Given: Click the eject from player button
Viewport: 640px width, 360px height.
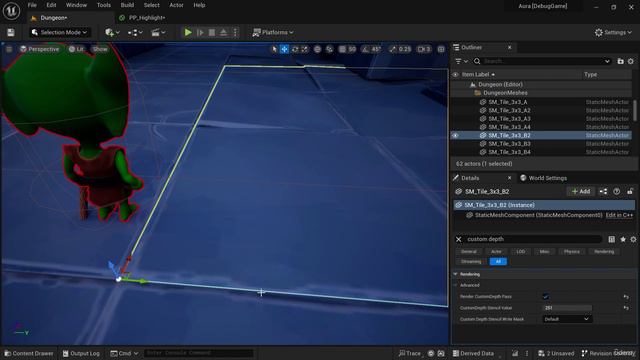Looking at the screenshot, I should pos(224,32).
